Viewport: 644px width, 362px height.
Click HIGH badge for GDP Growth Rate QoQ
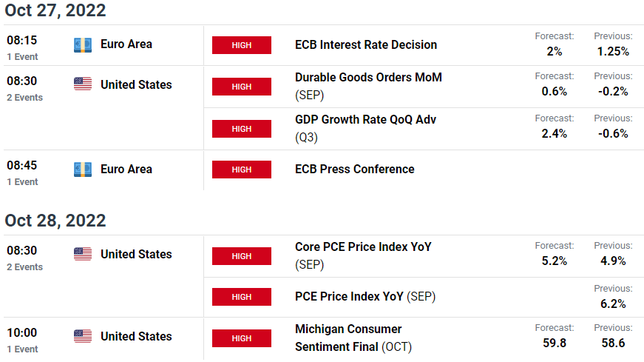242,129
